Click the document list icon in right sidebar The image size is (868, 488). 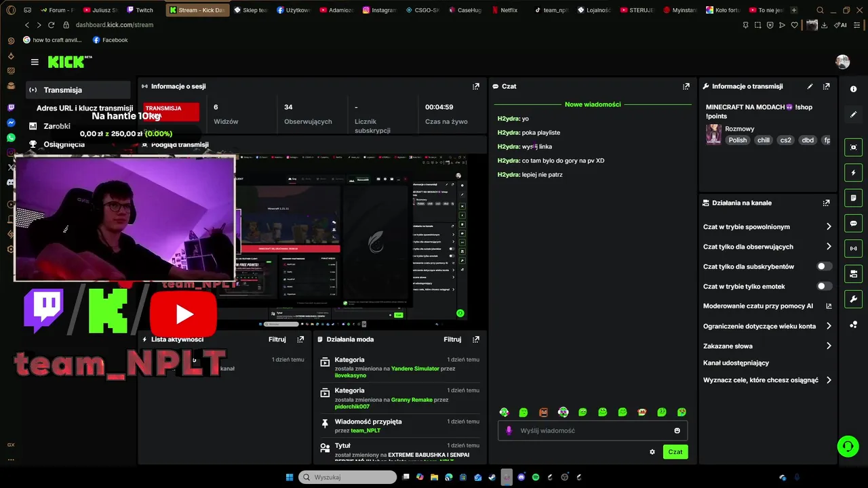853,198
